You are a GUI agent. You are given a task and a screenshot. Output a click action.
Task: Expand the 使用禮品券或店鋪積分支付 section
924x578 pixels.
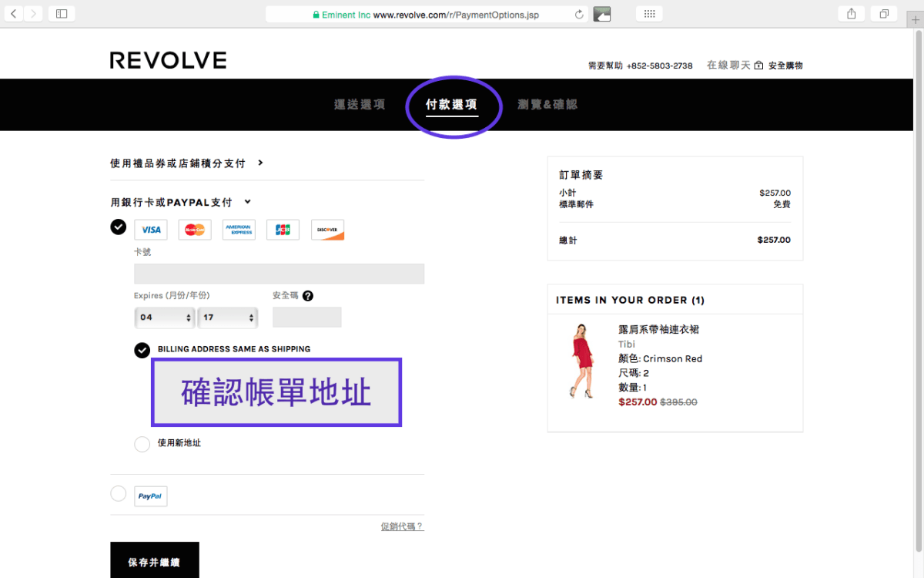186,163
